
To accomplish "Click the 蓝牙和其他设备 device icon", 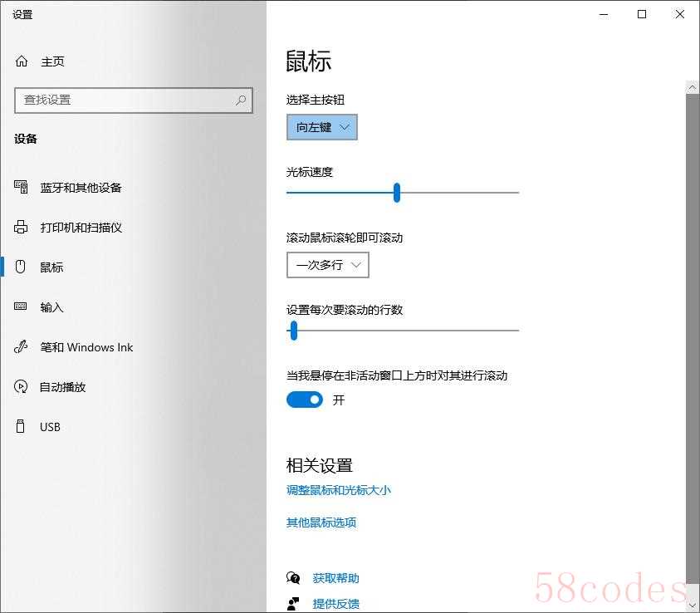I will click(21, 187).
